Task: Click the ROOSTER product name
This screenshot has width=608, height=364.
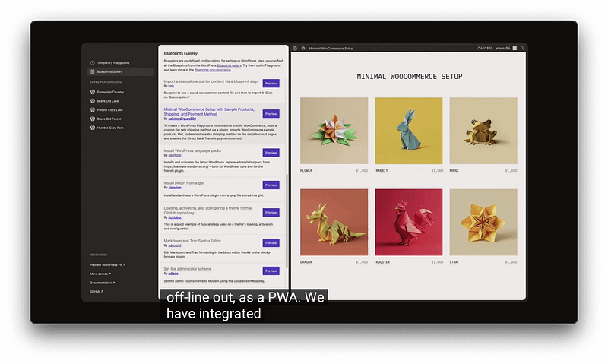Action: click(383, 262)
